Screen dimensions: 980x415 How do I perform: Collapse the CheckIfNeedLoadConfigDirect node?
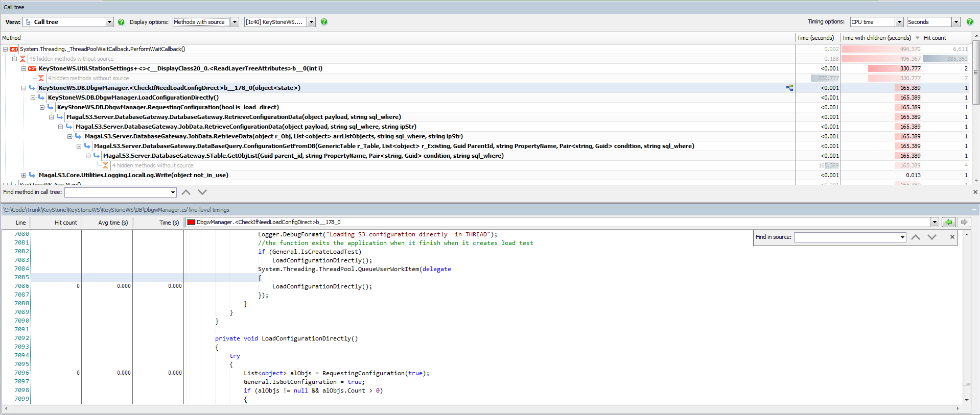pos(24,88)
